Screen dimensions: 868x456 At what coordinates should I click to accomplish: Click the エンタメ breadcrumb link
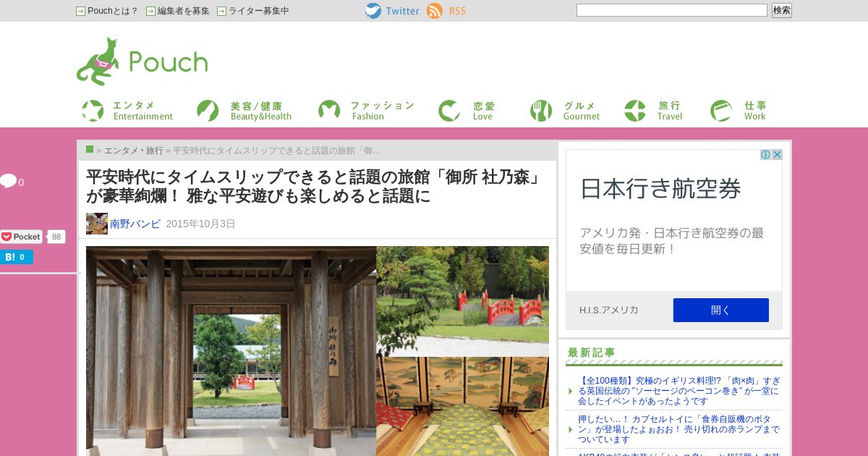pos(122,151)
